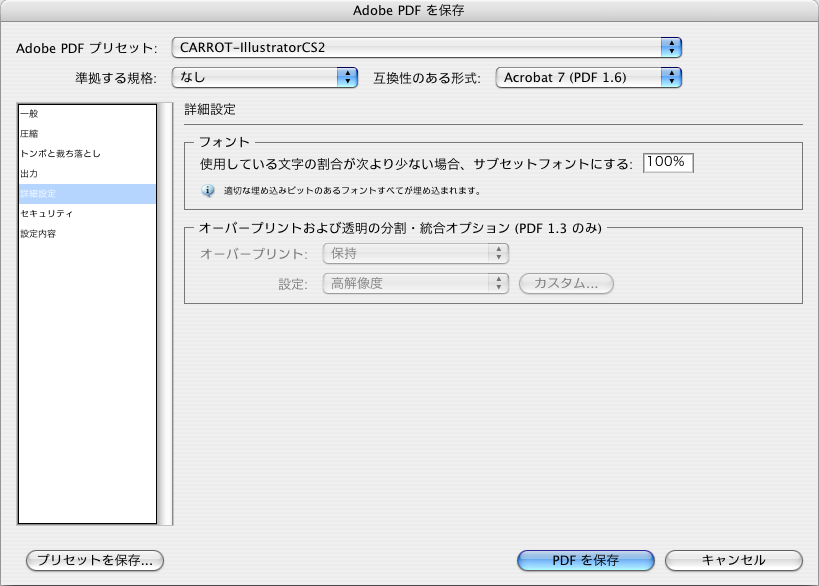Click the subset font percentage field

click(670, 161)
